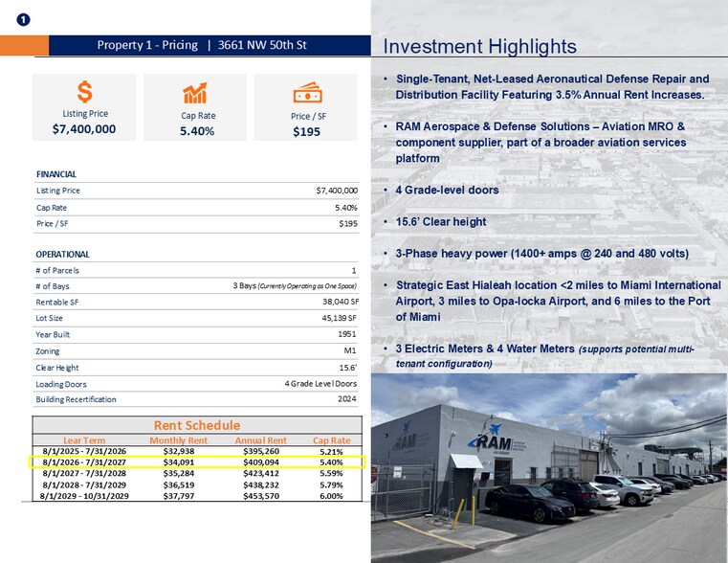This screenshot has width=728, height=563.
Task: Click the Rent Schedule table title
Action: 197,425
